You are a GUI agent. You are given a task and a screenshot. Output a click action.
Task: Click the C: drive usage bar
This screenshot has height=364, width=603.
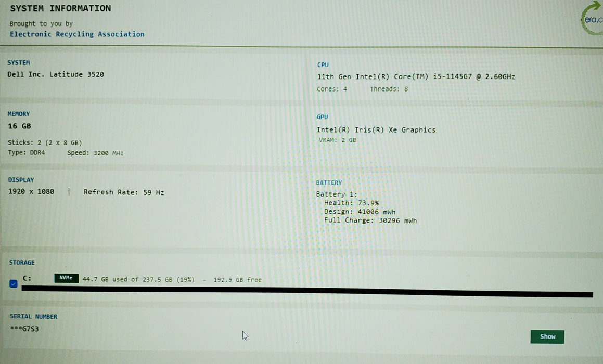click(307, 291)
